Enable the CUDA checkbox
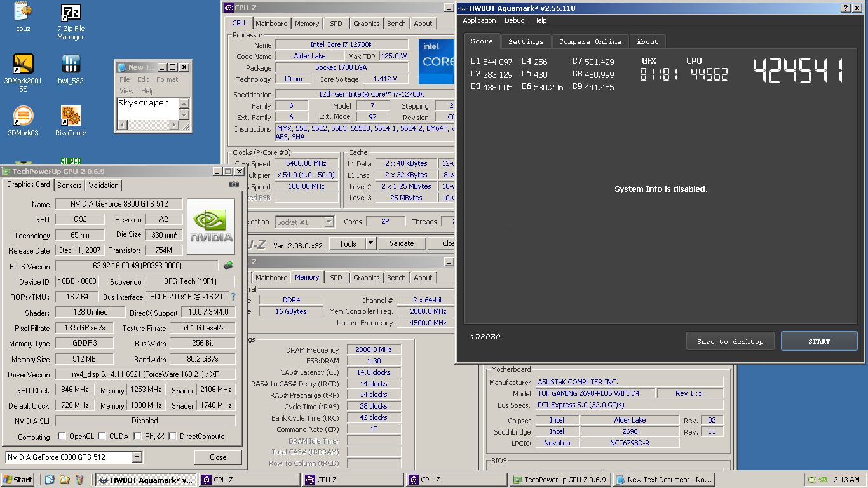 102,437
